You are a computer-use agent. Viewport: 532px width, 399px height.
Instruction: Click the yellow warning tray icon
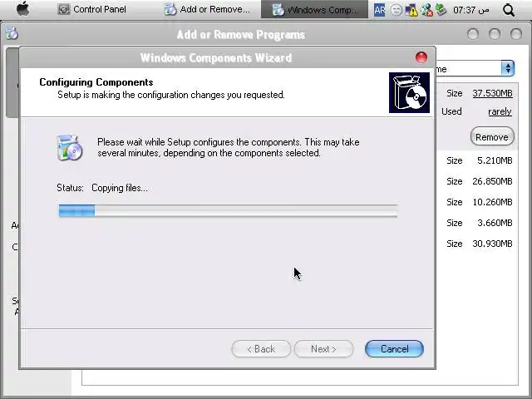411,10
